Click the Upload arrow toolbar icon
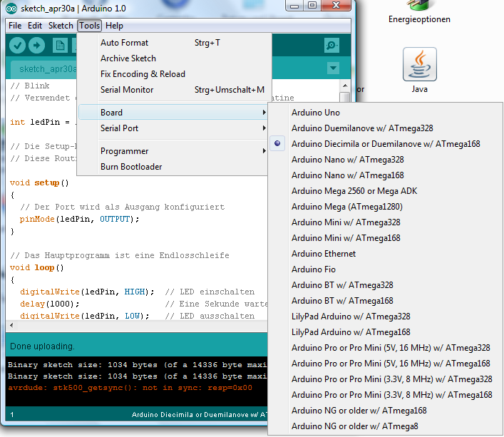Image resolution: width=504 pixels, height=437 pixels. pos(36,46)
